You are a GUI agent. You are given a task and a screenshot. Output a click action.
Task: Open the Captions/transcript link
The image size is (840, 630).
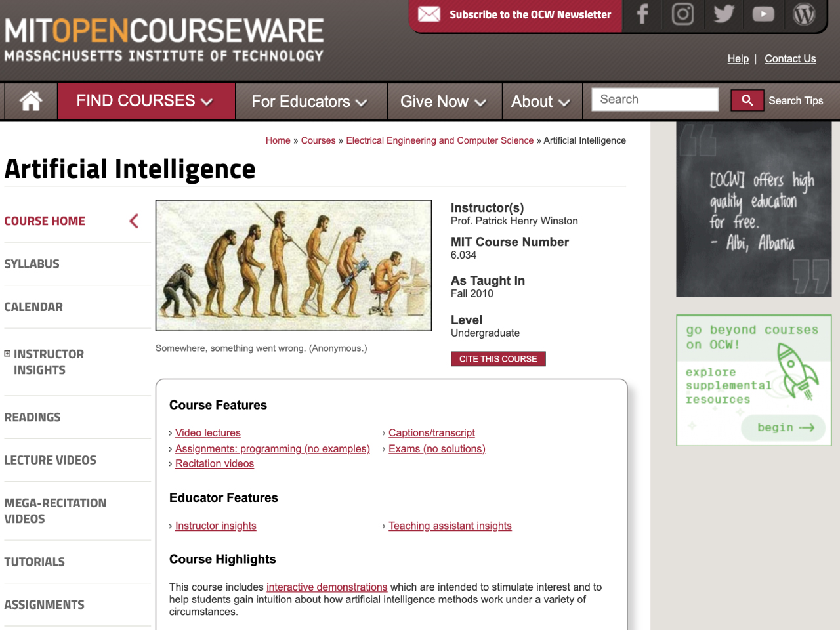(x=432, y=433)
